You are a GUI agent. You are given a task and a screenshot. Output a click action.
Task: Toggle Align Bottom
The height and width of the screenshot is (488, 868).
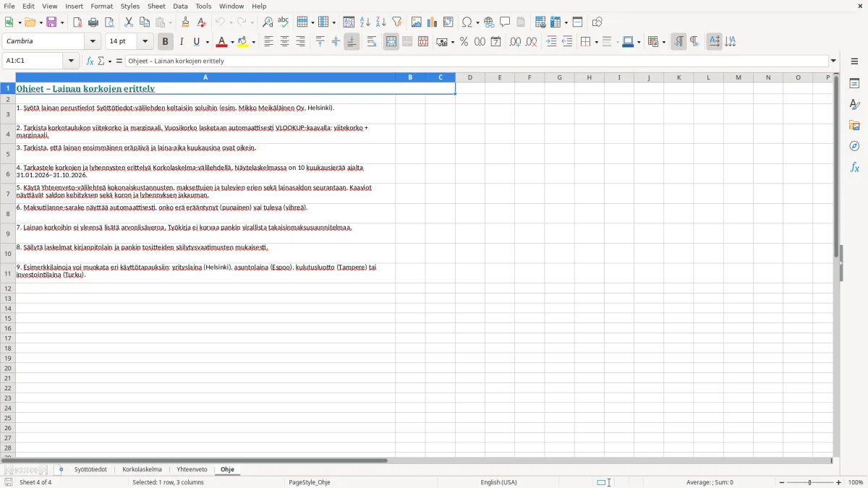352,42
